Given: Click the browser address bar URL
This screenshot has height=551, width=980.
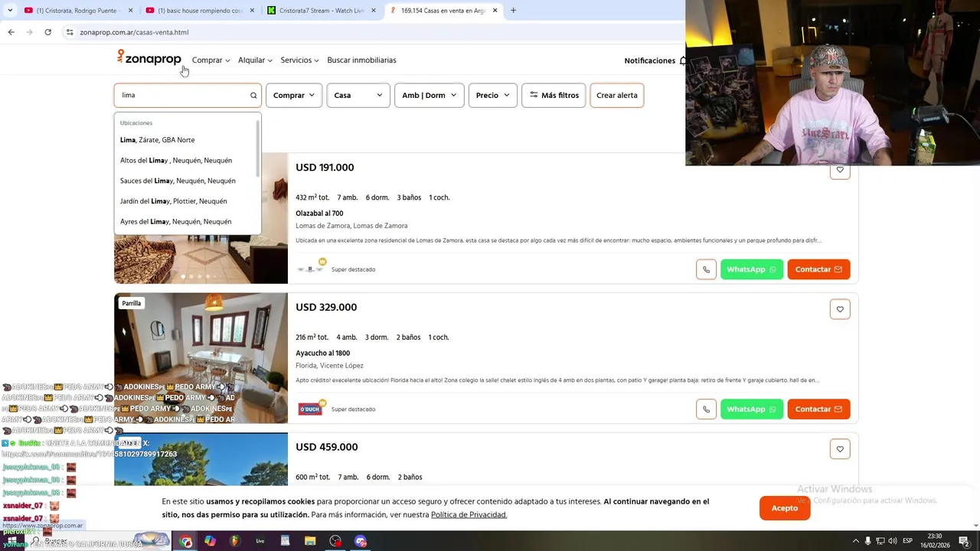Looking at the screenshot, I should click(134, 32).
